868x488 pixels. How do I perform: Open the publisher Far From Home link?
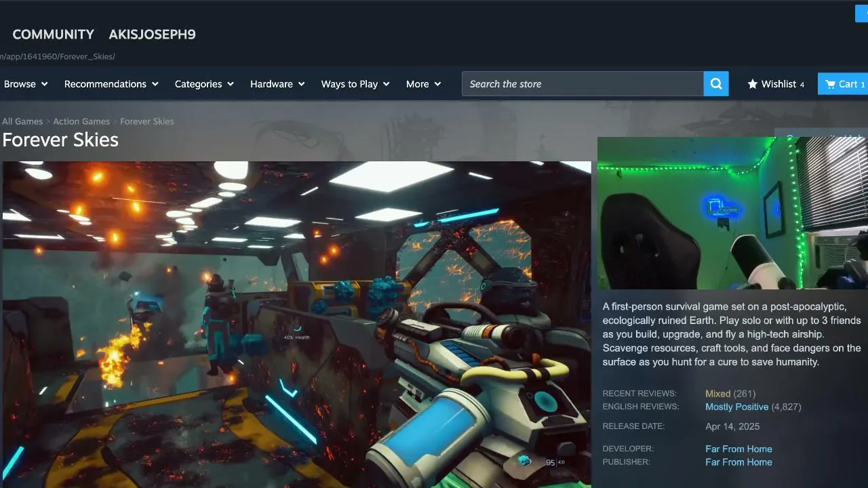tap(738, 462)
